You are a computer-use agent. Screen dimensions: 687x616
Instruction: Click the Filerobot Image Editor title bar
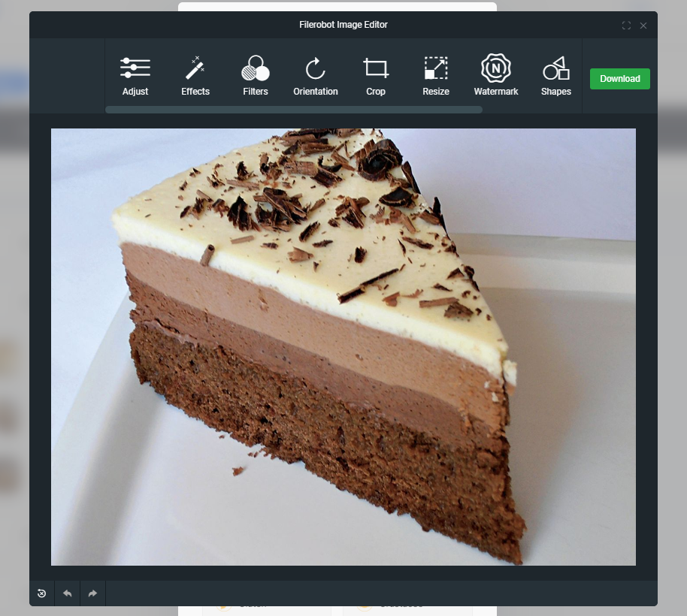[x=343, y=24]
